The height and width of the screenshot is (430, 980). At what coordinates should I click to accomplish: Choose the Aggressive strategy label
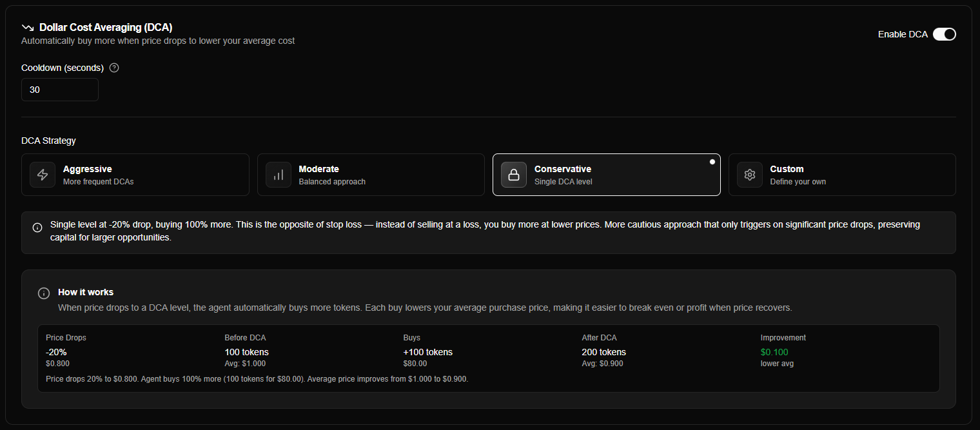click(x=87, y=169)
